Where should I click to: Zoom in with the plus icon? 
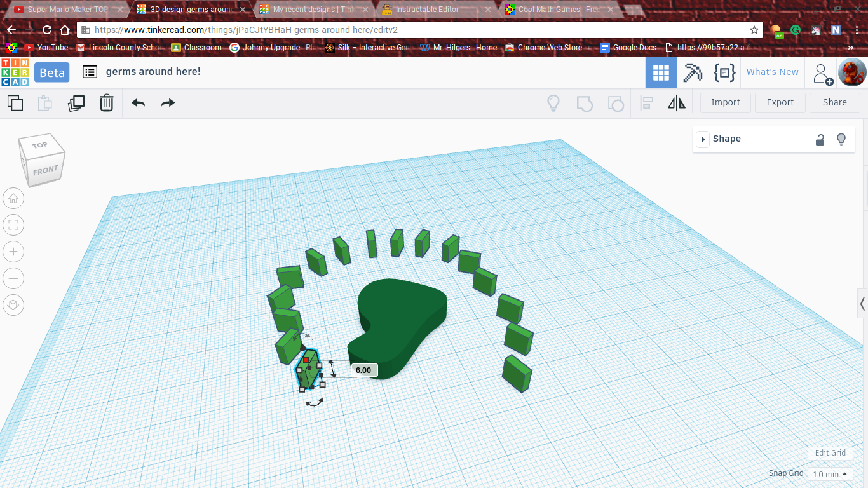[x=13, y=252]
